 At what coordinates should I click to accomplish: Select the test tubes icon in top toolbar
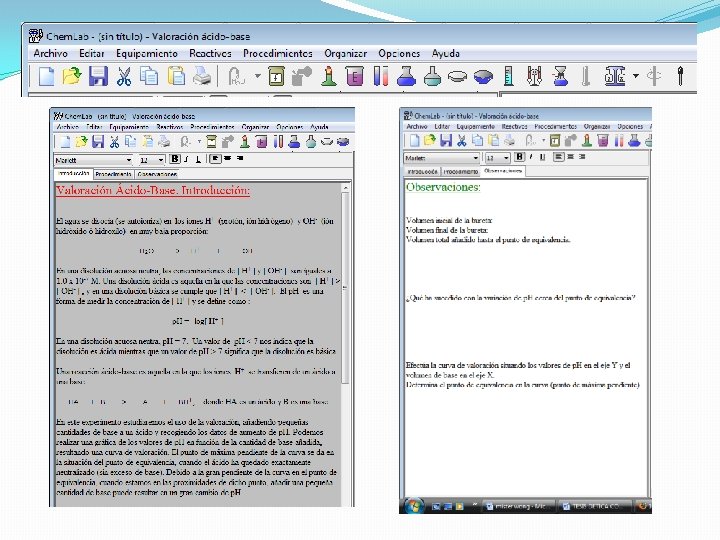click(381, 76)
